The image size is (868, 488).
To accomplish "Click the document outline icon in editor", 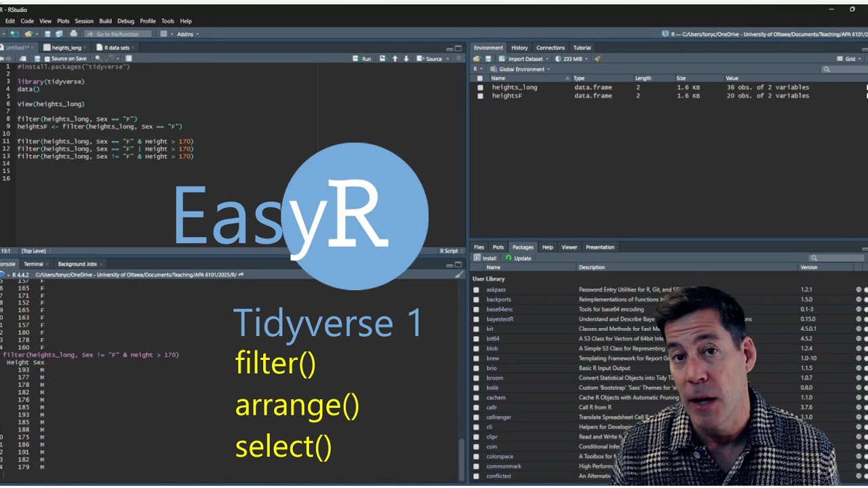I will (x=458, y=58).
